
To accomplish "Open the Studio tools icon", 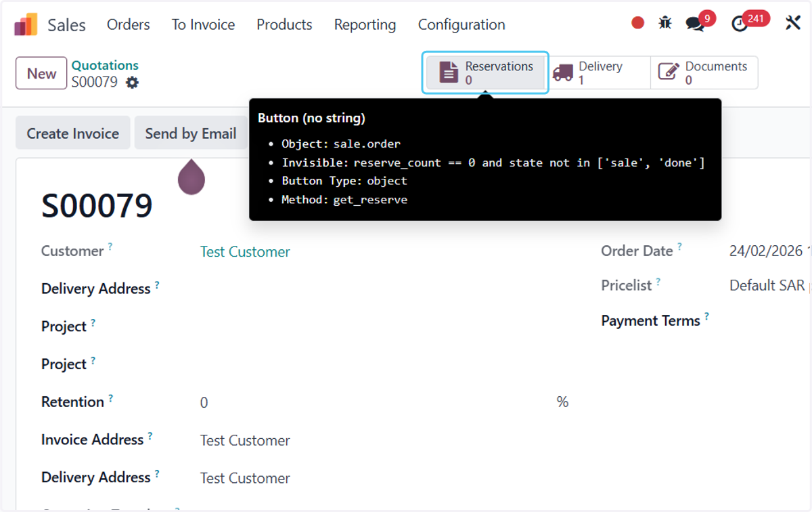I will tap(792, 23).
